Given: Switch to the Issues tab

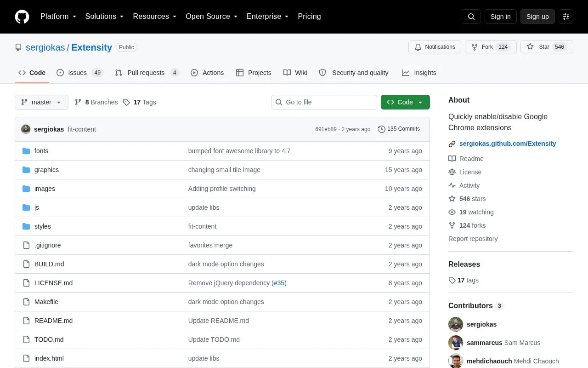Looking at the screenshot, I should pos(79,73).
